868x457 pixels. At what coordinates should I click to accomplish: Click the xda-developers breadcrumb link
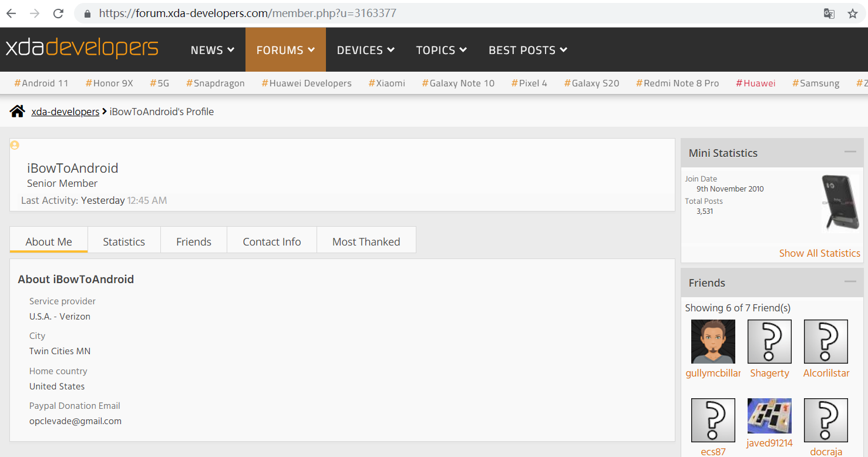pos(65,112)
